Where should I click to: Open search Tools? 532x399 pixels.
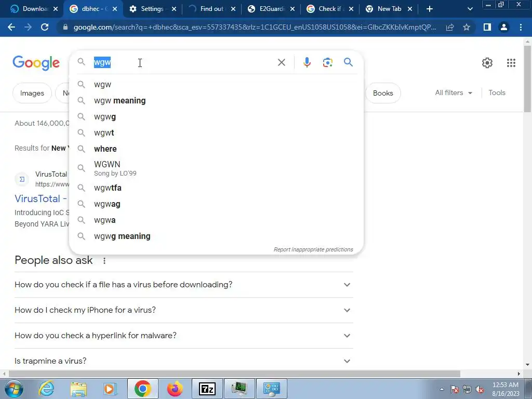click(497, 92)
